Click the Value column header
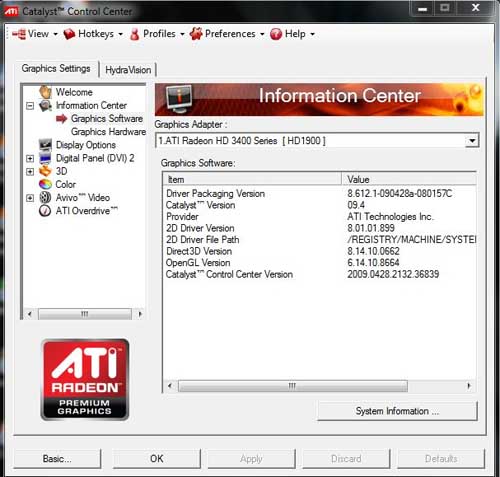Viewport: 500px width, 477px height. coord(409,179)
